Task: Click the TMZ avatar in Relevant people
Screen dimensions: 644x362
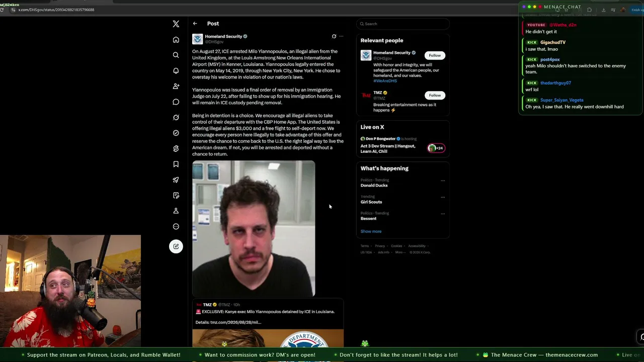Action: coord(366,96)
